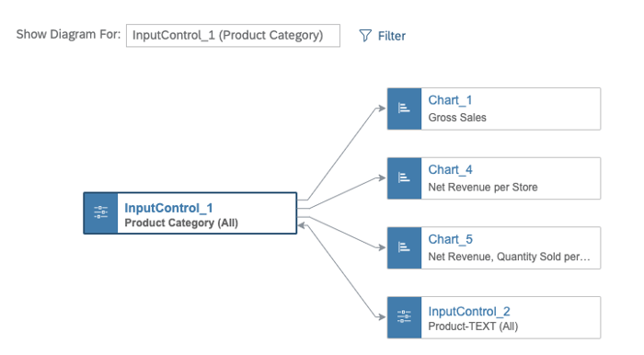Select the Chart_1 bar chart icon

[404, 109]
